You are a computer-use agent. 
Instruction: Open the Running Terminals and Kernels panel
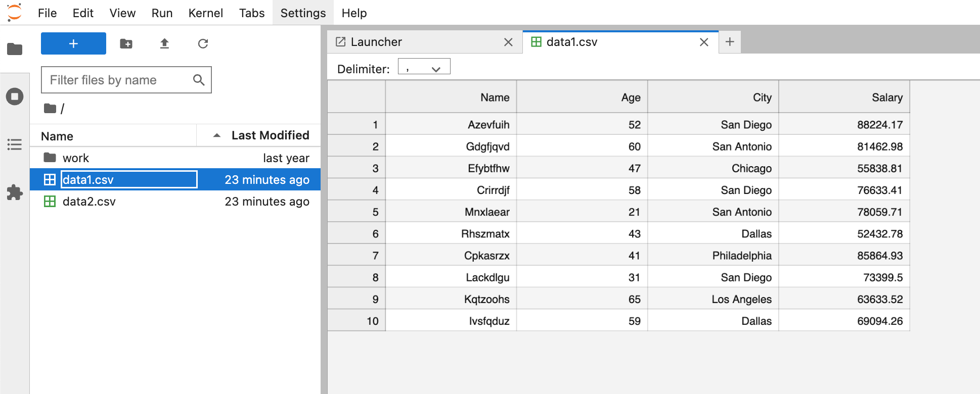coord(15,96)
